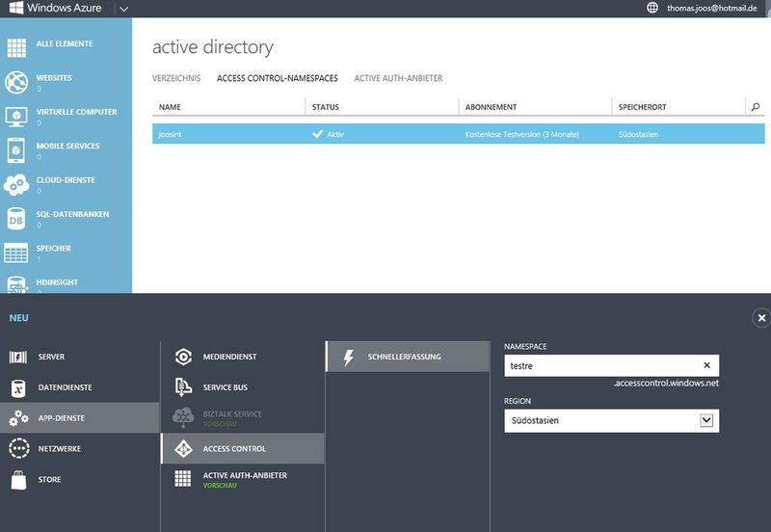
Task: Sort by the Abonnement column header
Action: pos(491,107)
